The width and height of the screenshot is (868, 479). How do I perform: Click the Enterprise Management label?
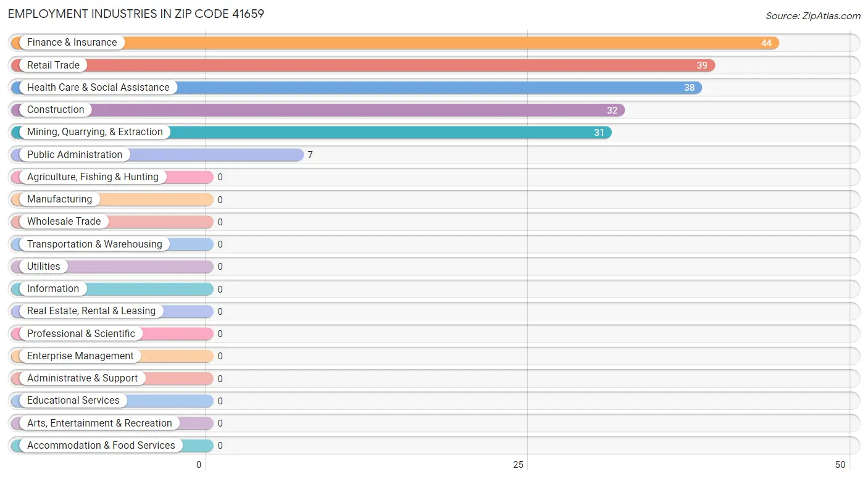[x=80, y=356]
